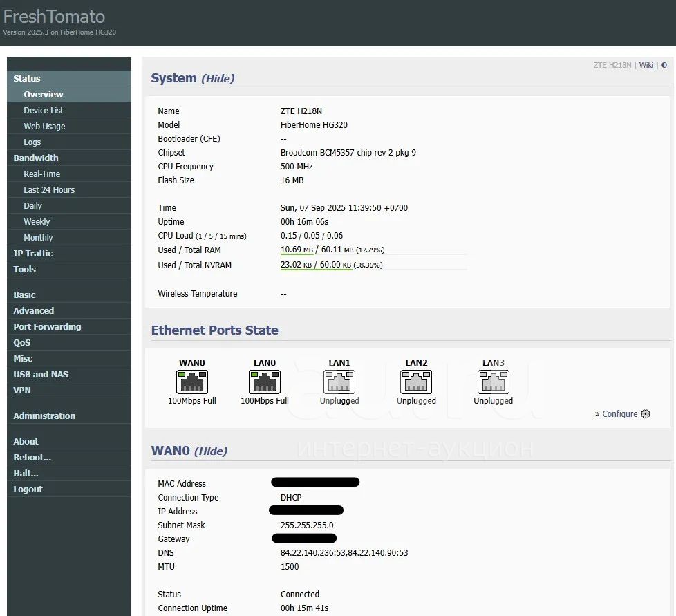Open Last 24 Hours bandwidth page
The image size is (676, 616).
pos(69,189)
